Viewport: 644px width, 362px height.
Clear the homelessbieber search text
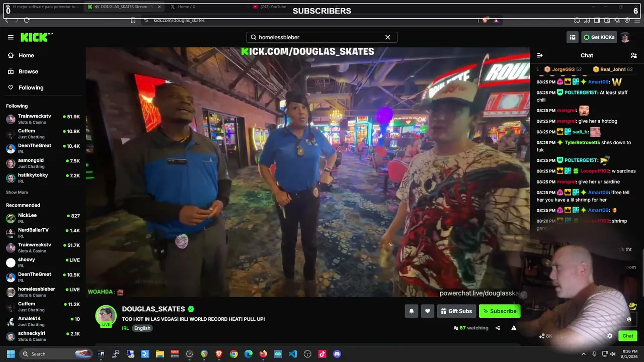pos(387,37)
